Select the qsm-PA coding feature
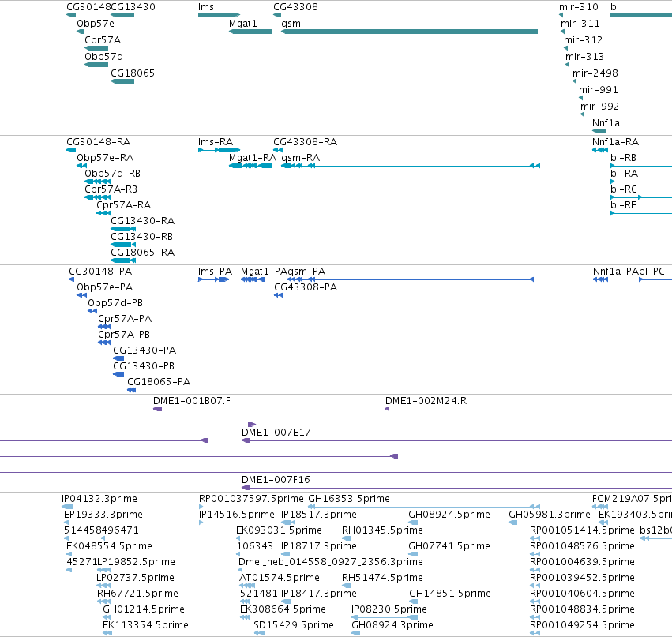Viewport: 672px width, 637px height. [411, 279]
